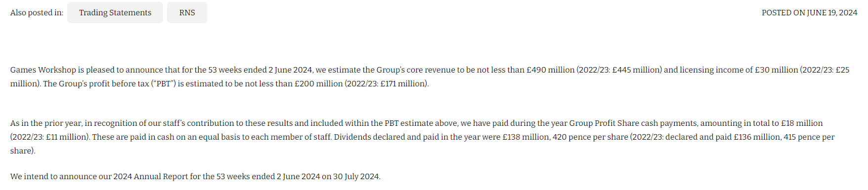Click the '(2022/23: £171 million)' text
The height and width of the screenshot is (190, 868).
[387, 84]
